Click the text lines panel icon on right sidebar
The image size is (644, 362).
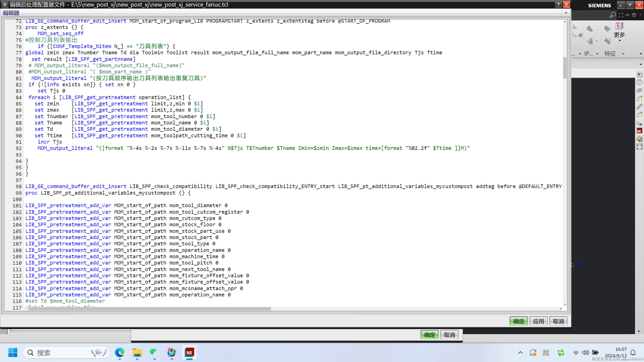click(639, 74)
